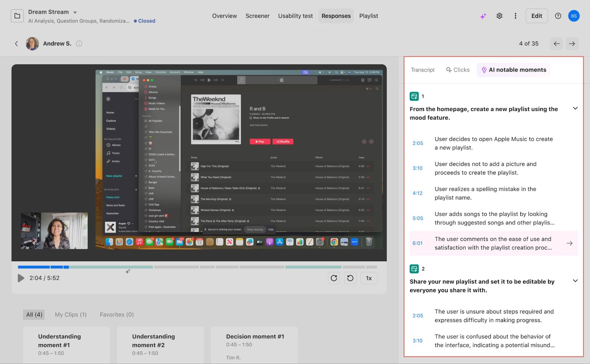The width and height of the screenshot is (590, 364).
Task: Go to previous response arrow
Action: [556, 43]
